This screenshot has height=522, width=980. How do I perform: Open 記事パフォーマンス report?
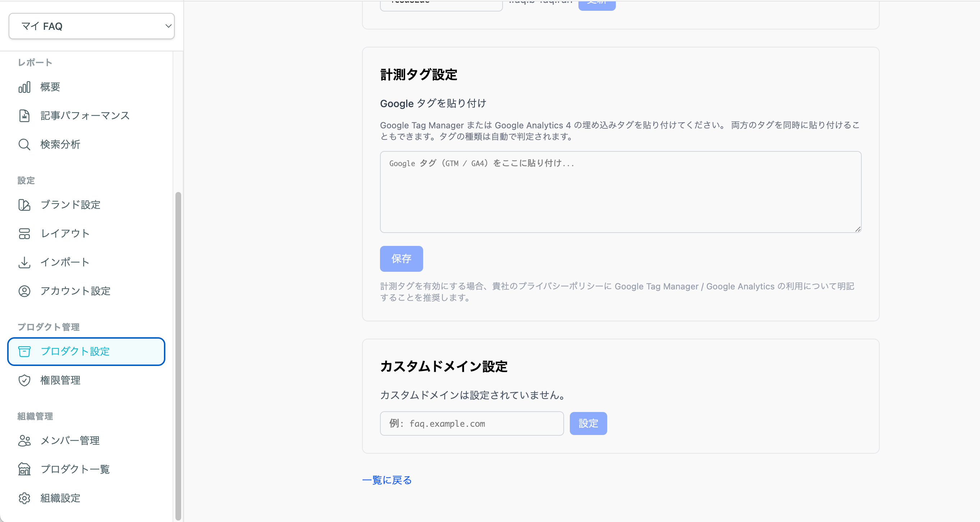click(85, 116)
